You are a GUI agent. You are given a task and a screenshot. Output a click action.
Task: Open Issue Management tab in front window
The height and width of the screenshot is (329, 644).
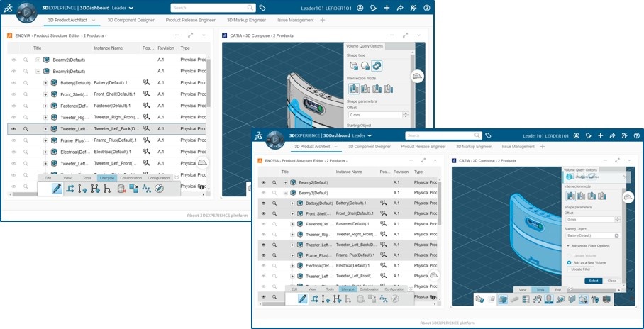[x=518, y=146]
